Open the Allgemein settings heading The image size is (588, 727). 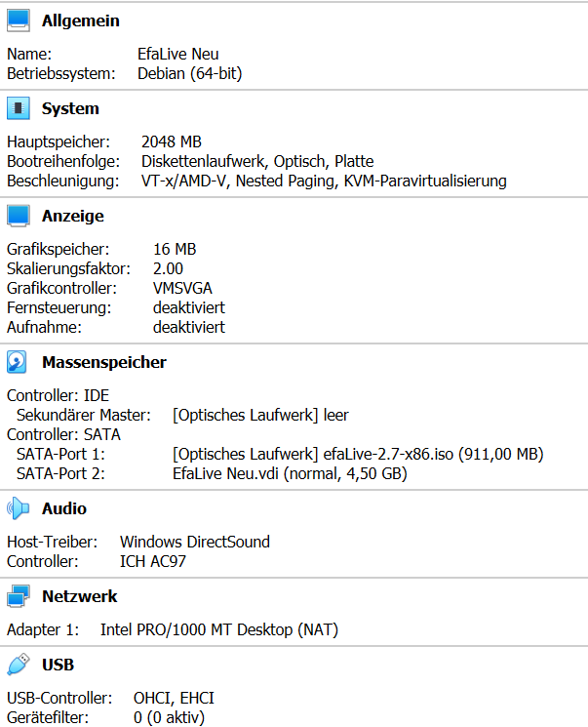[80, 20]
